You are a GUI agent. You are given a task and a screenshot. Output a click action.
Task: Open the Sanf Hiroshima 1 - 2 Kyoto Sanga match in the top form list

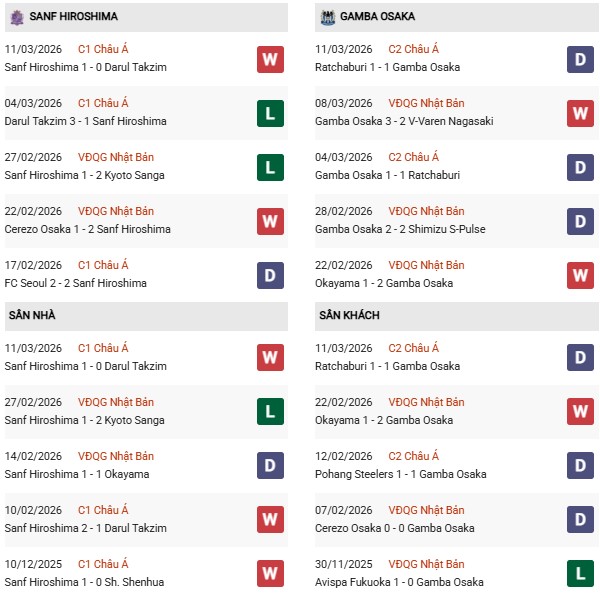click(x=84, y=175)
